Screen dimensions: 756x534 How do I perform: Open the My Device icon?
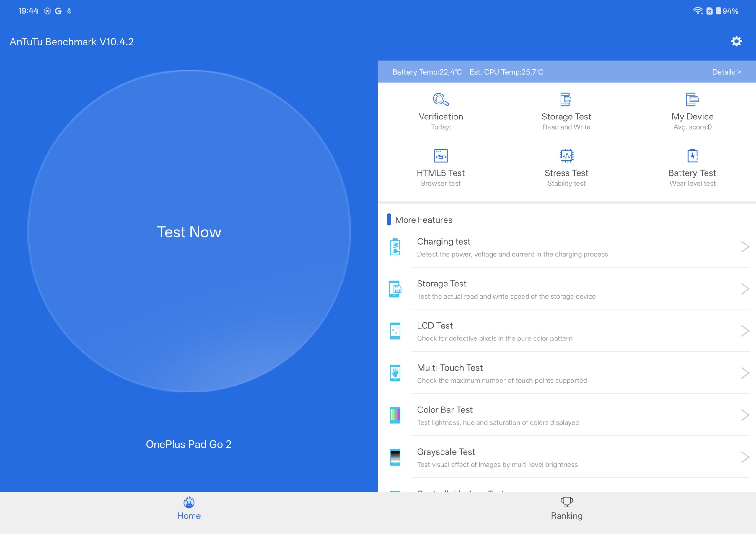point(692,99)
